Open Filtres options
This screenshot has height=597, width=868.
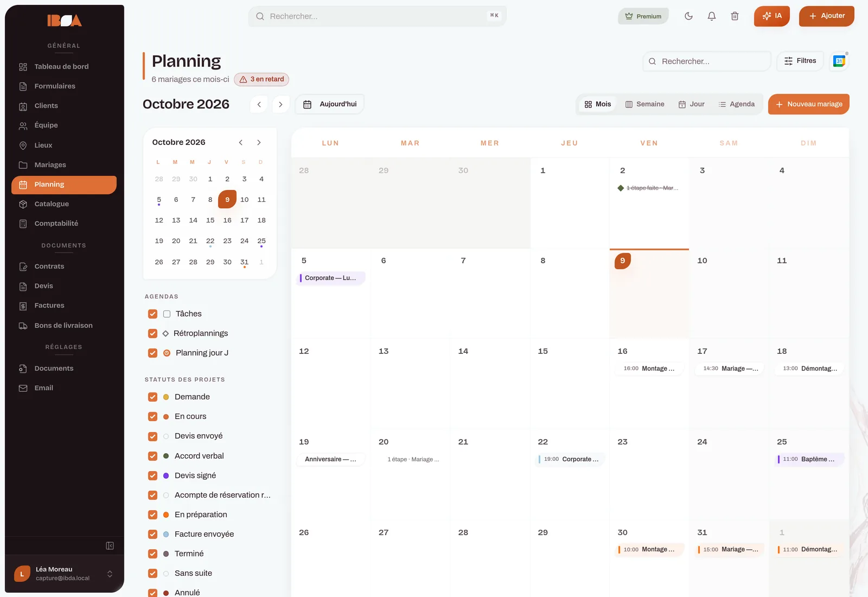point(800,61)
